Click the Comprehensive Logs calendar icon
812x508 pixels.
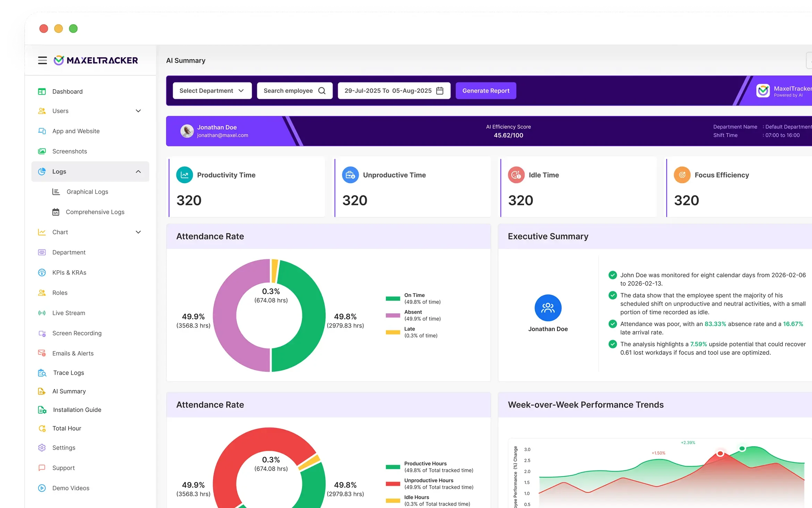pyautogui.click(x=56, y=212)
